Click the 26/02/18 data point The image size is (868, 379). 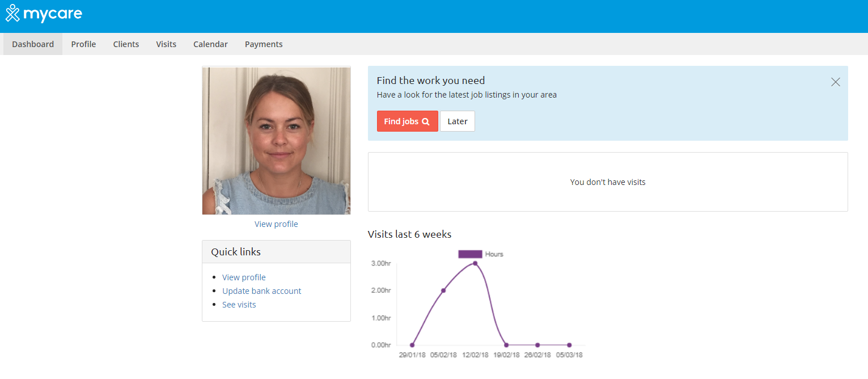tap(537, 345)
